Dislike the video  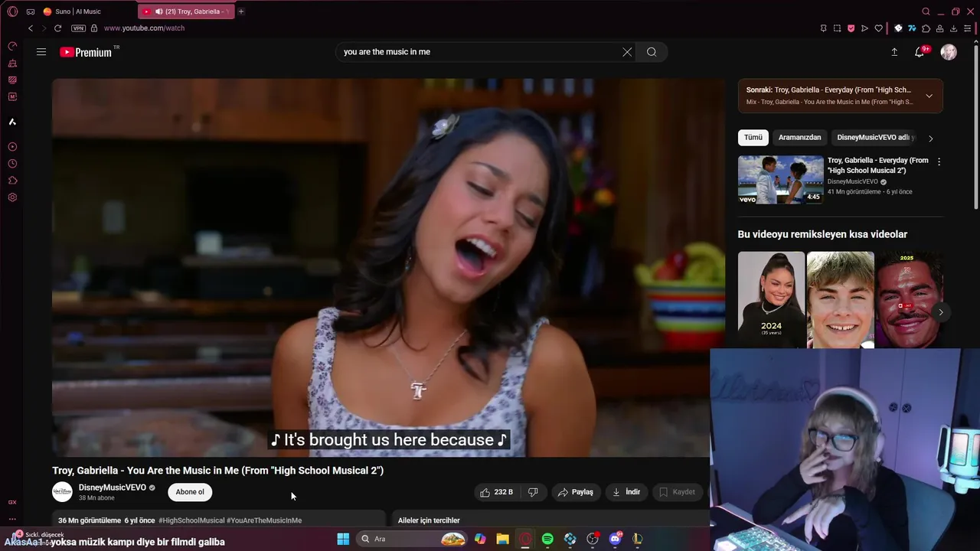tap(533, 492)
